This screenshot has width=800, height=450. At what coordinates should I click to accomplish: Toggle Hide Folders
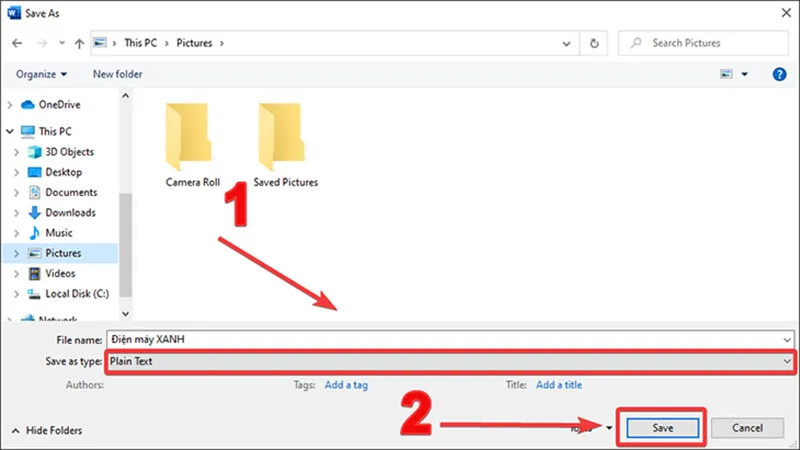click(47, 431)
